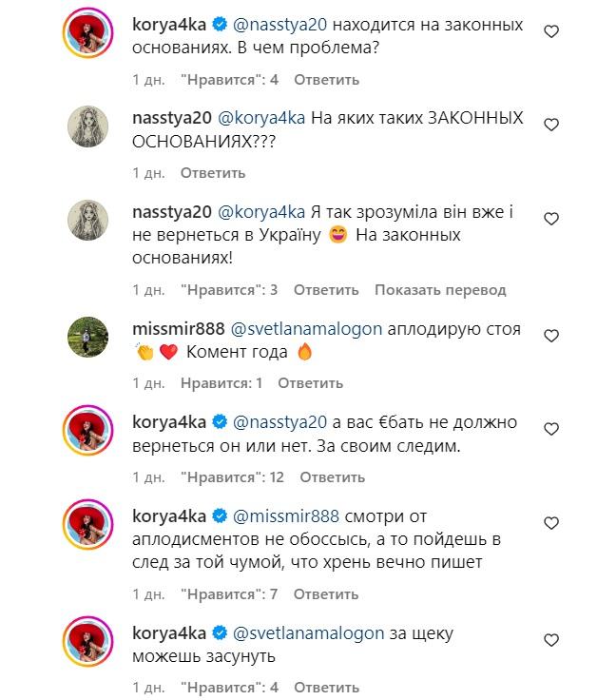597x700 pixels.
Task: Click 'Показать перевод' to translate the comment
Action: (x=440, y=290)
